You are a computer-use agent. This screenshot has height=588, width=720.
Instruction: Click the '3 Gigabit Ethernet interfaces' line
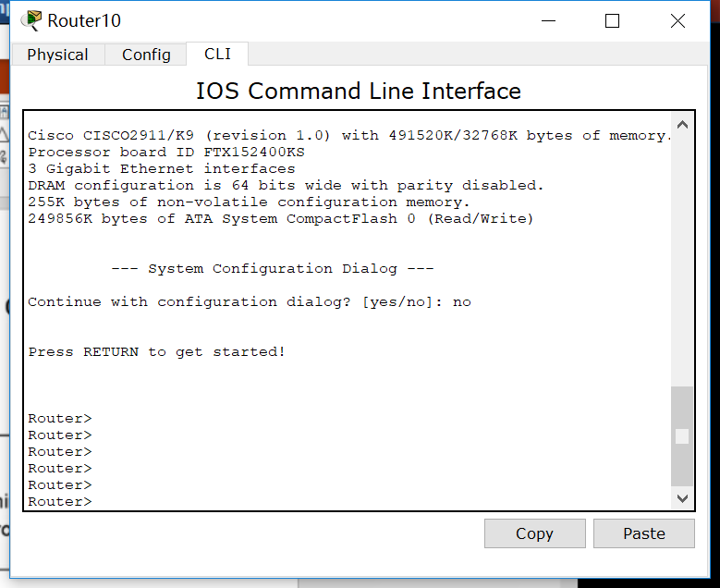coord(162,168)
